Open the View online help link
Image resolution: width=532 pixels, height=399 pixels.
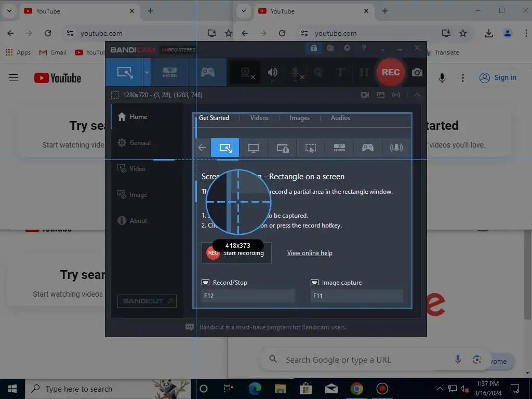coord(310,253)
